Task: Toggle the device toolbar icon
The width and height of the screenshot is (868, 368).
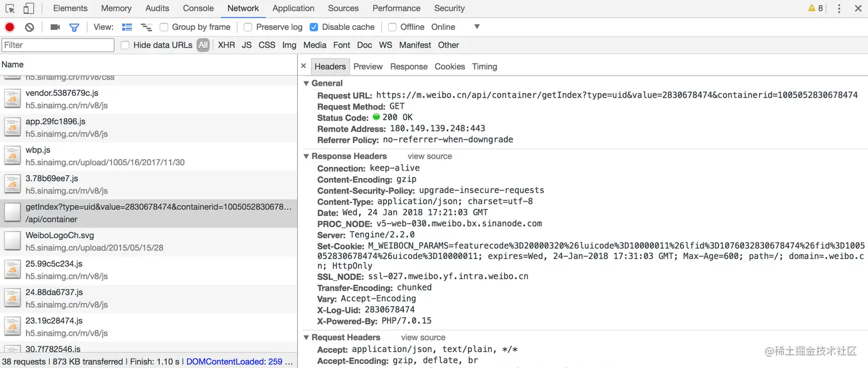Action: coord(28,9)
